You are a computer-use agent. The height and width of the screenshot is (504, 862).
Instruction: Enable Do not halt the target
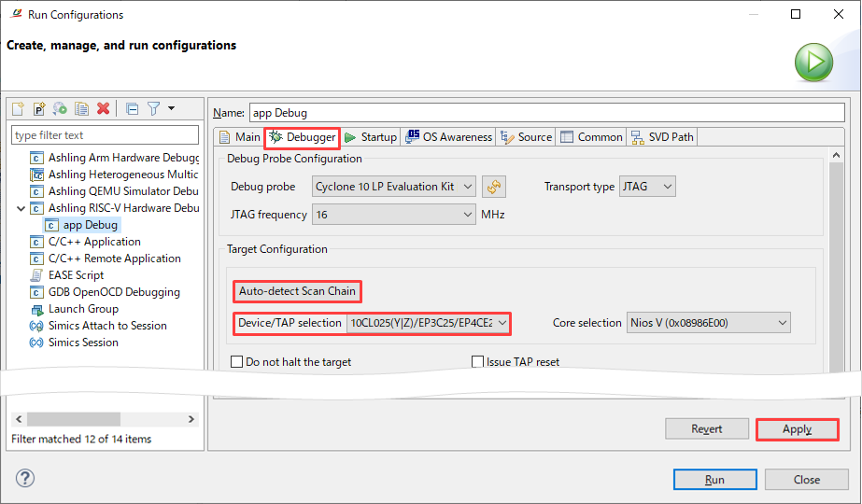click(237, 361)
